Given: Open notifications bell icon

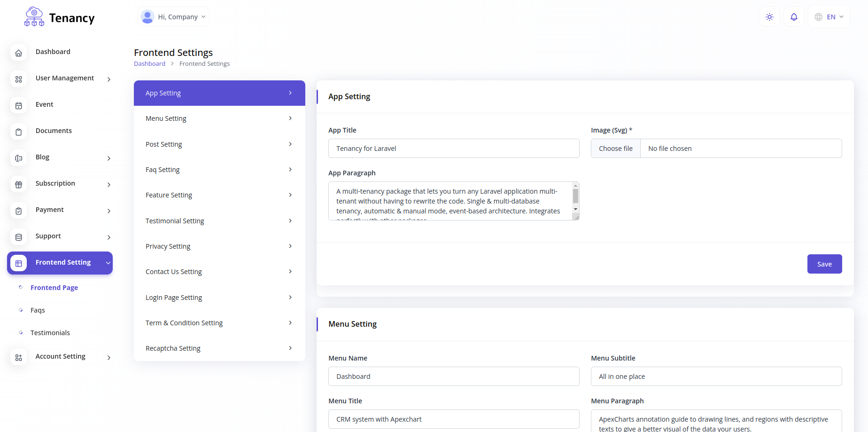Looking at the screenshot, I should click(794, 17).
